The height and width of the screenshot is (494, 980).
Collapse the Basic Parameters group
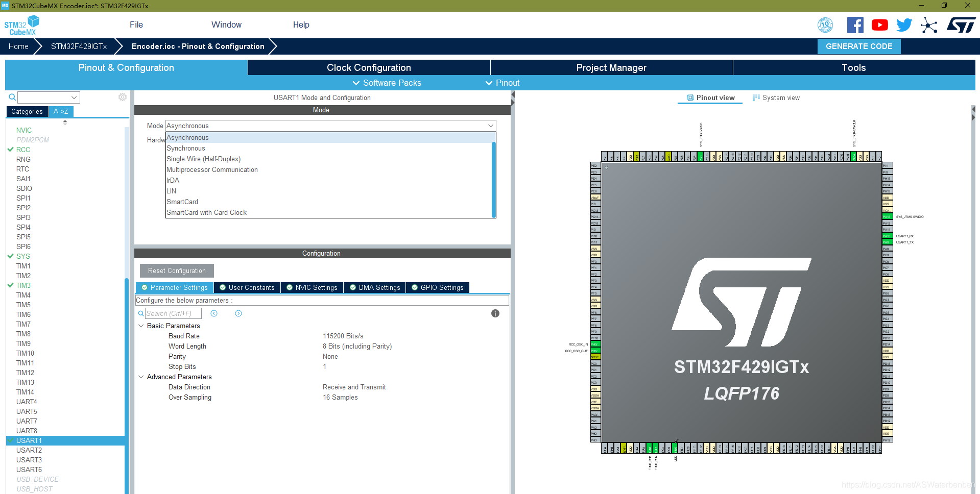[141, 326]
